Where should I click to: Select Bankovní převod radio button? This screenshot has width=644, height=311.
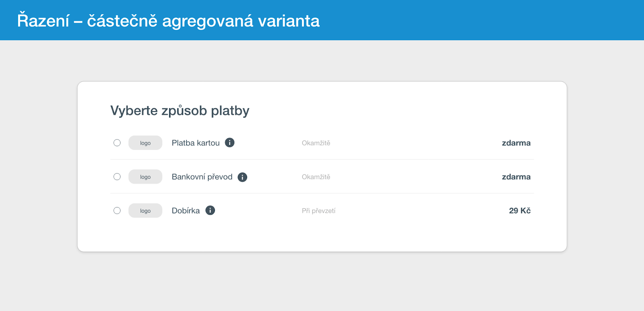117,176
